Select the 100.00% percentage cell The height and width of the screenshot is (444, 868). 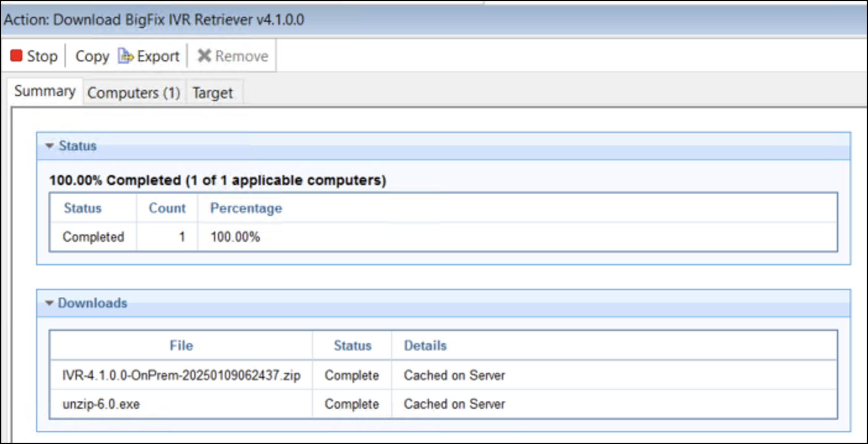(235, 237)
